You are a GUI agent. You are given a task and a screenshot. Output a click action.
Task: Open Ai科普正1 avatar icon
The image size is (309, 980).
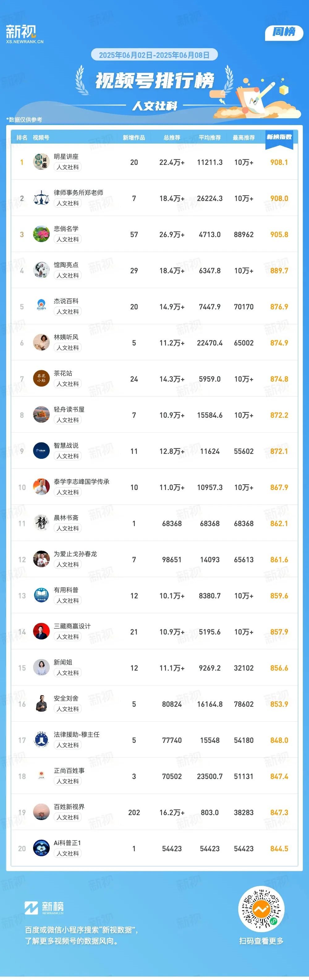tap(41, 848)
